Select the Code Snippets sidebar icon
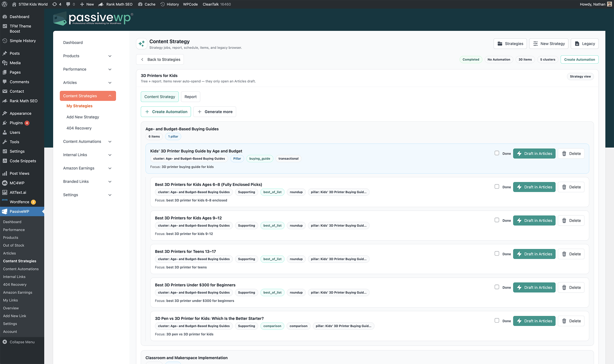The height and width of the screenshot is (364, 614). [x=4, y=161]
